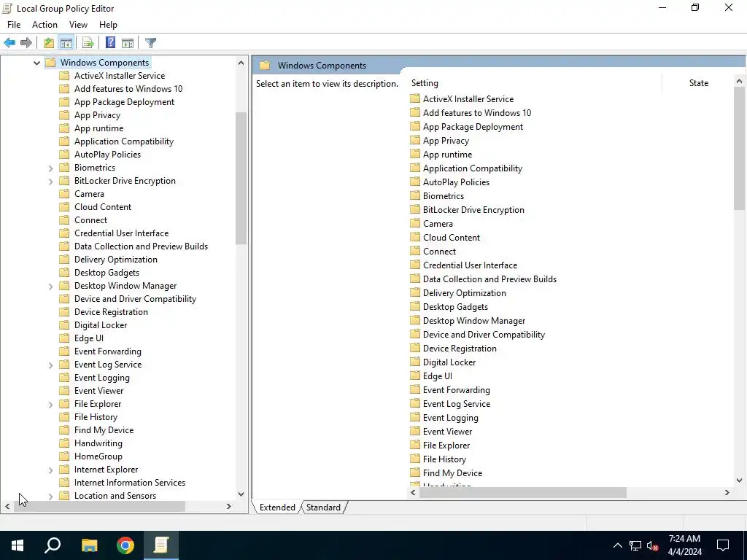This screenshot has height=560, width=747.
Task: Click the Back arrow toolbar icon
Action: [x=9, y=43]
